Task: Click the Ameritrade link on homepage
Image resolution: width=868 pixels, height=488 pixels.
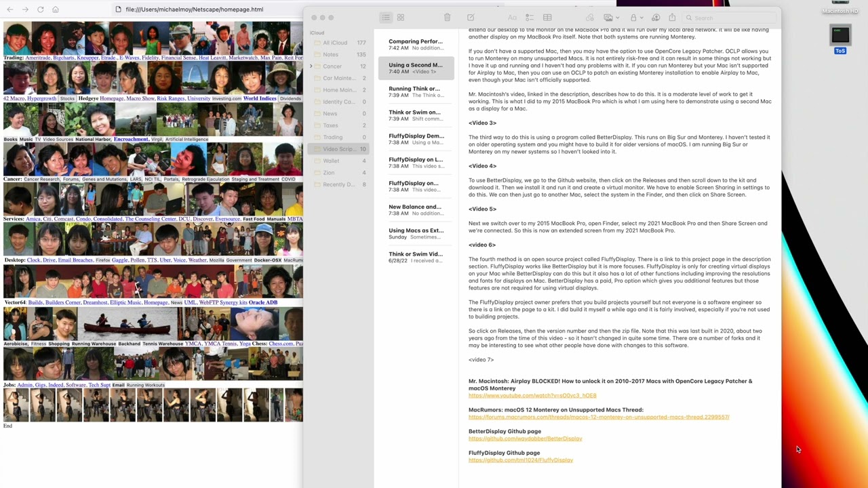Action: pos(39,58)
